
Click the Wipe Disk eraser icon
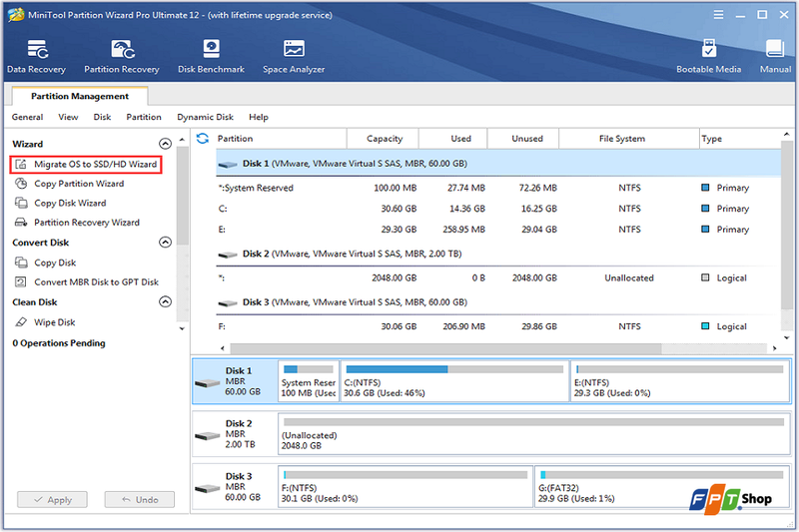pos(21,322)
